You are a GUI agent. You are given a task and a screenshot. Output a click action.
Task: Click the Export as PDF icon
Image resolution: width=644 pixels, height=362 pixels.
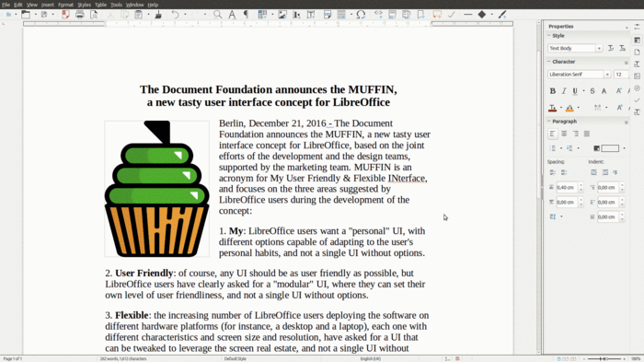pos(65,15)
